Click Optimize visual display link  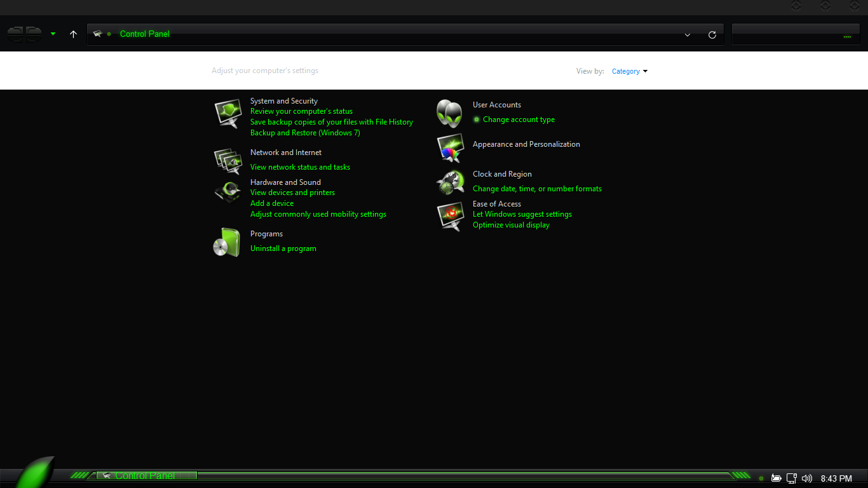[x=511, y=225]
